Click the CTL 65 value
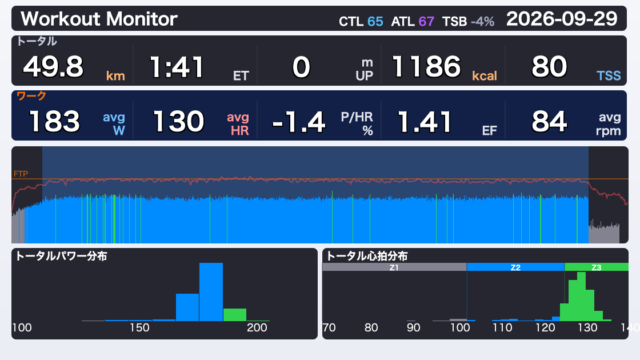640x360 pixels. (361, 21)
